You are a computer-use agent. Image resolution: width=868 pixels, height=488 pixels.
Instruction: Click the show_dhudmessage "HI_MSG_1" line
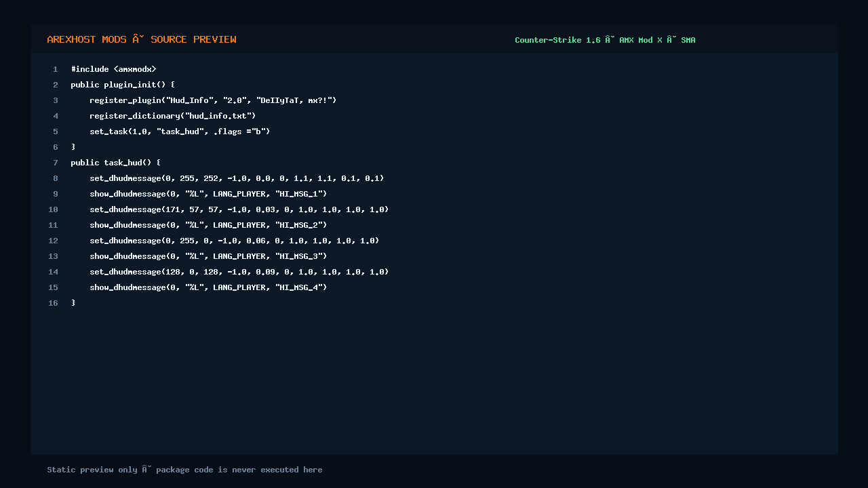[x=208, y=194]
